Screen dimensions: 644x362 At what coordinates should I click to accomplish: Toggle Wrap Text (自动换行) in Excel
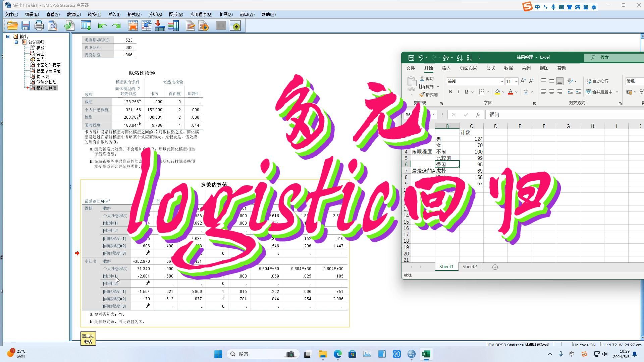click(x=597, y=81)
